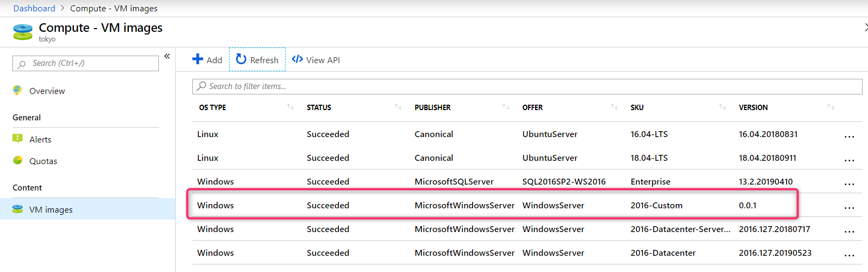Viewport: 868px width, 272px height.
Task: Sort by OS TYPE column arrows
Action: (x=290, y=107)
